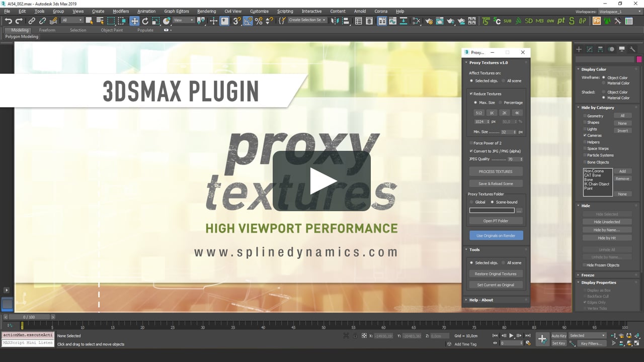Click the Set Keys large plus icon

pyautogui.click(x=542, y=339)
